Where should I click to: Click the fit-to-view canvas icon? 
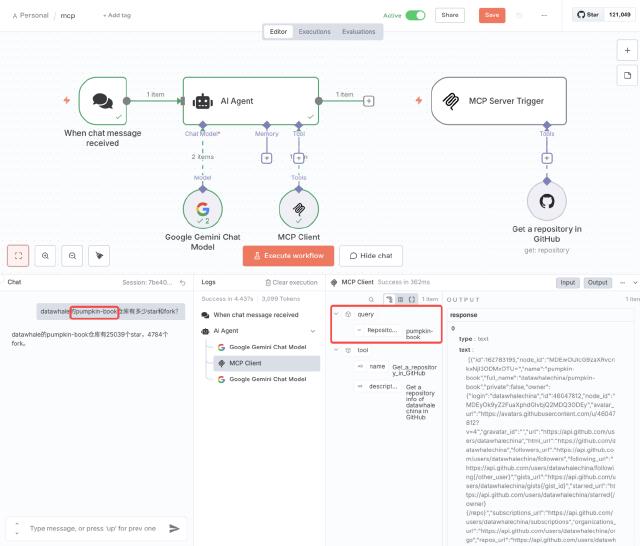point(19,256)
